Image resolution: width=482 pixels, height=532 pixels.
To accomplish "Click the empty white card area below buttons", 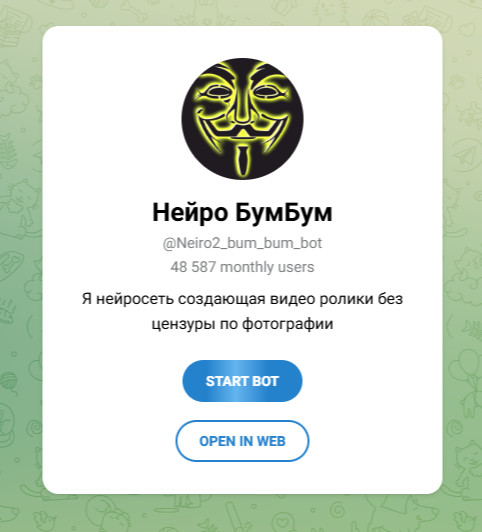I will pyautogui.click(x=242, y=478).
